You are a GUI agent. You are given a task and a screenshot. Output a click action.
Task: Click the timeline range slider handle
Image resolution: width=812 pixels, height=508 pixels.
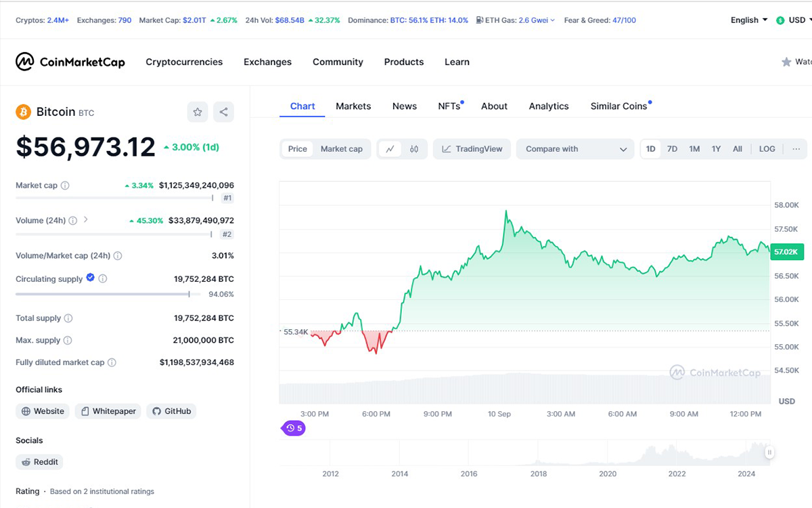click(x=769, y=452)
